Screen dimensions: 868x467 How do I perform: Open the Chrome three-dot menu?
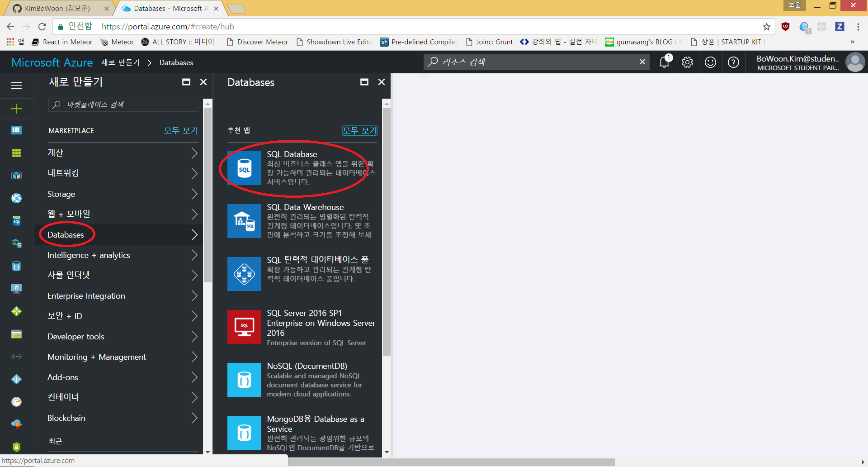point(858,27)
